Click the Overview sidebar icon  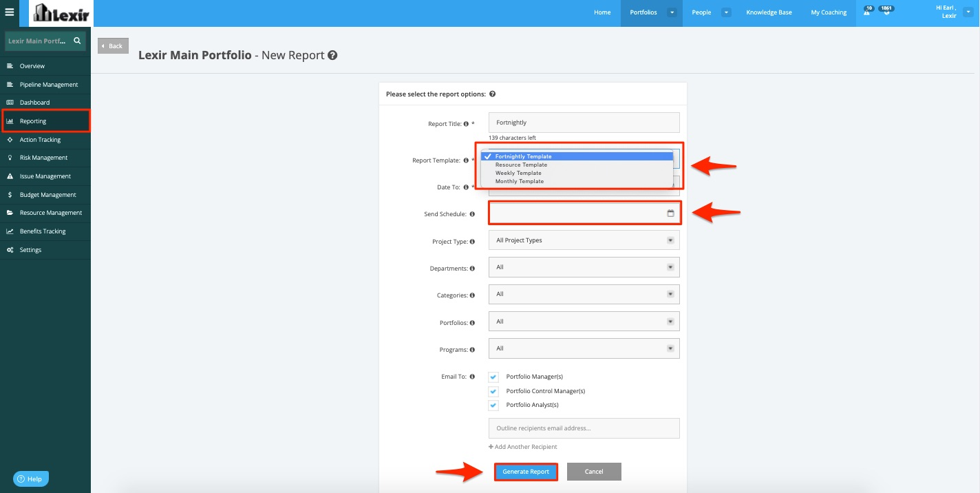[10, 66]
